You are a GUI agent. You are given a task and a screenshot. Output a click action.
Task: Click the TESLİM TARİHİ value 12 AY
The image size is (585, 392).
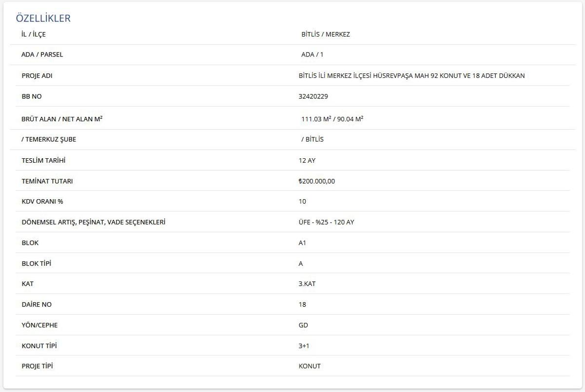coord(307,160)
